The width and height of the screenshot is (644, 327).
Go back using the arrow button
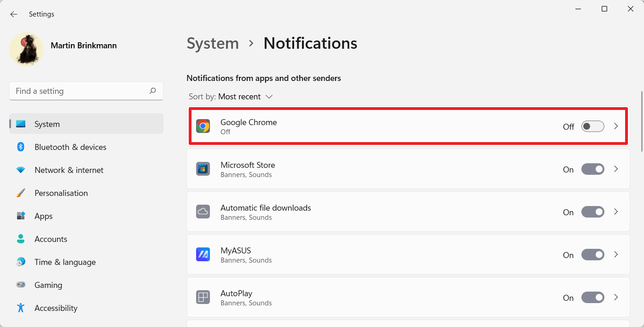tap(13, 14)
